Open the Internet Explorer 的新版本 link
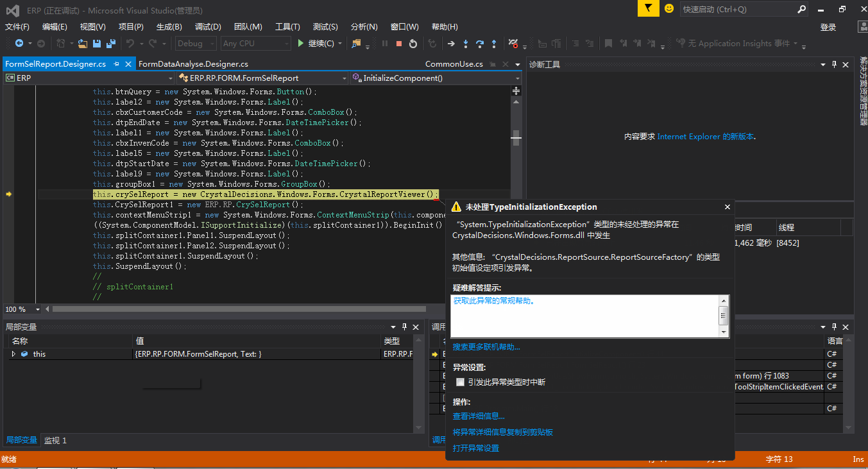 (x=706, y=137)
